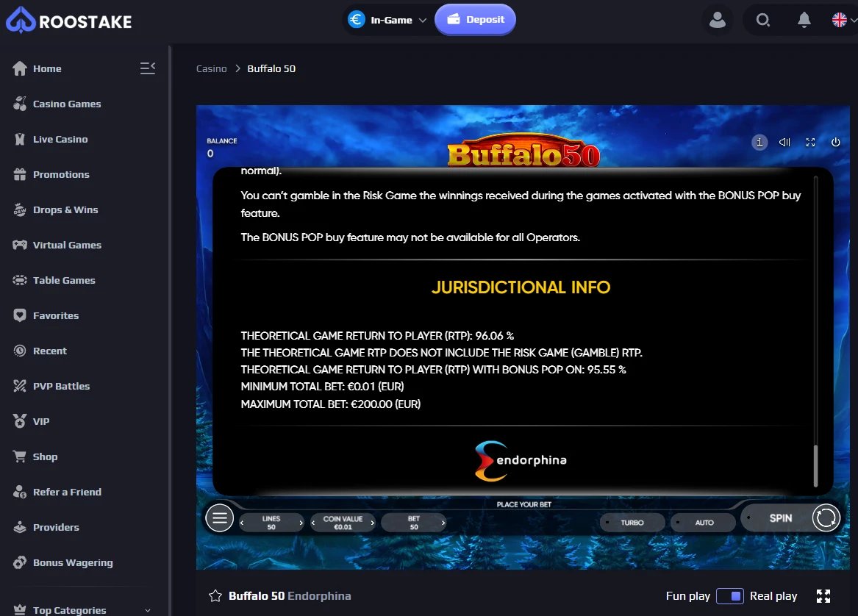858x616 pixels.
Task: Click the Casino breadcrumb link
Action: pyautogui.click(x=211, y=68)
